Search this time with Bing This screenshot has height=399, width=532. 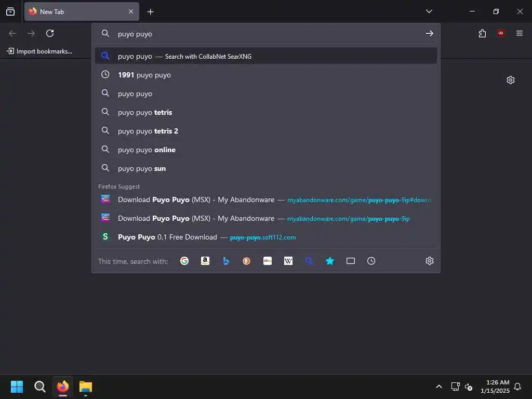(226, 261)
